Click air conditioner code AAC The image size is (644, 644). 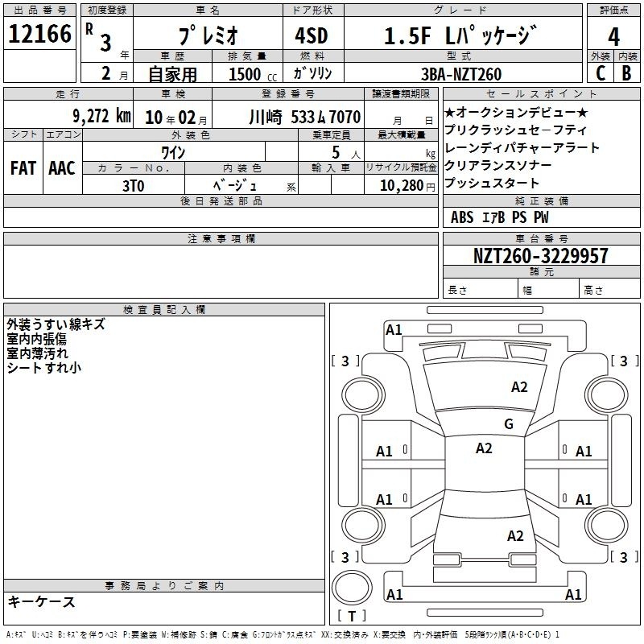pos(62,168)
